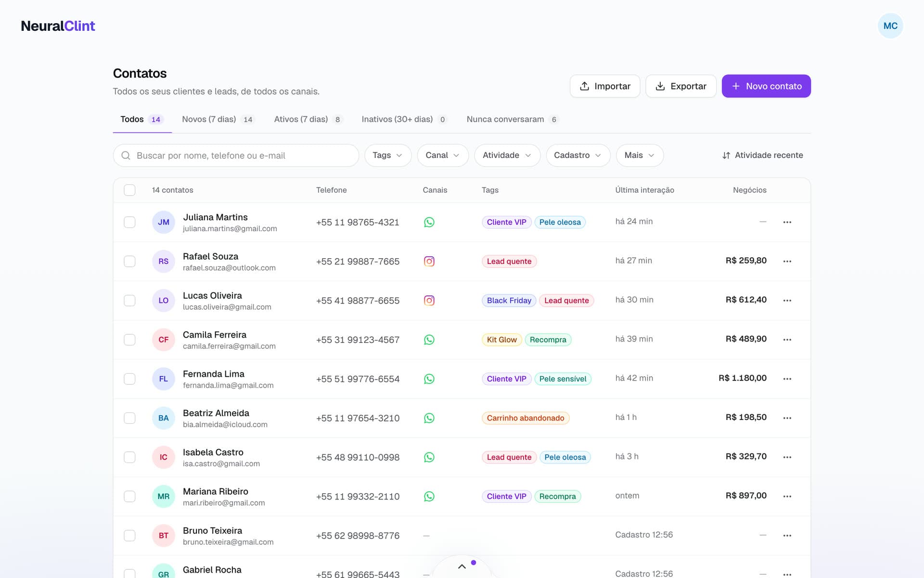Check the Beatriz Almeida row checkbox

(129, 418)
